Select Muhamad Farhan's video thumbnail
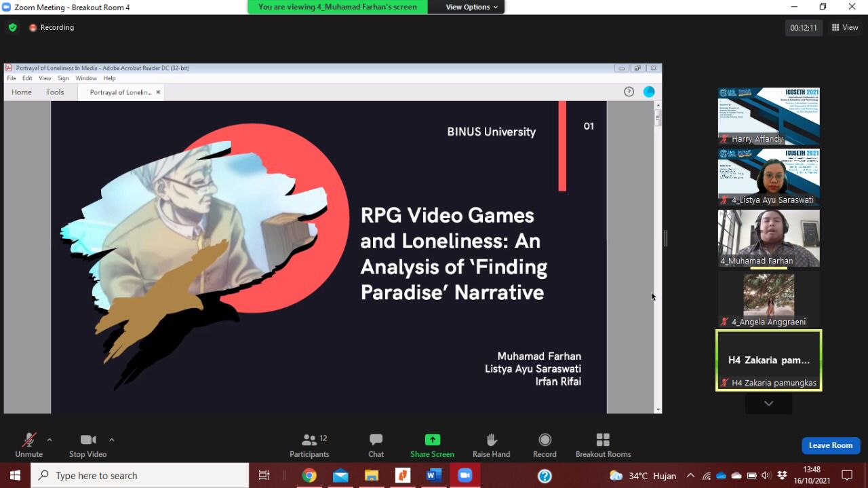The width and height of the screenshot is (868, 488). [x=768, y=238]
